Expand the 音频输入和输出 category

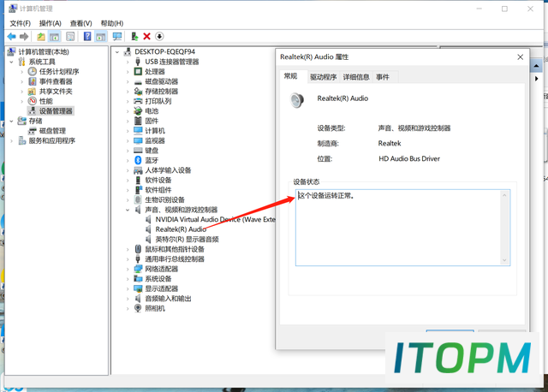tap(128, 299)
